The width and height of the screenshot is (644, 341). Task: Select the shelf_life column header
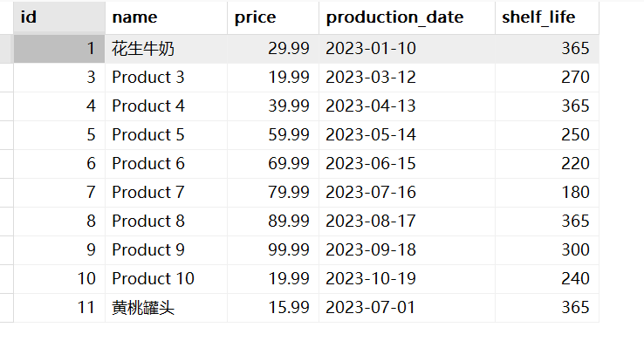click(x=547, y=17)
